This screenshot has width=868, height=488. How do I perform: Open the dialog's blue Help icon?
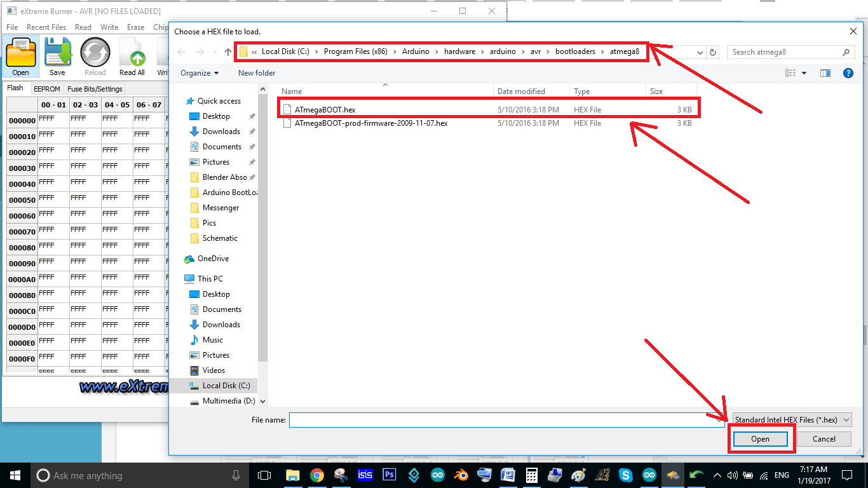pyautogui.click(x=848, y=73)
